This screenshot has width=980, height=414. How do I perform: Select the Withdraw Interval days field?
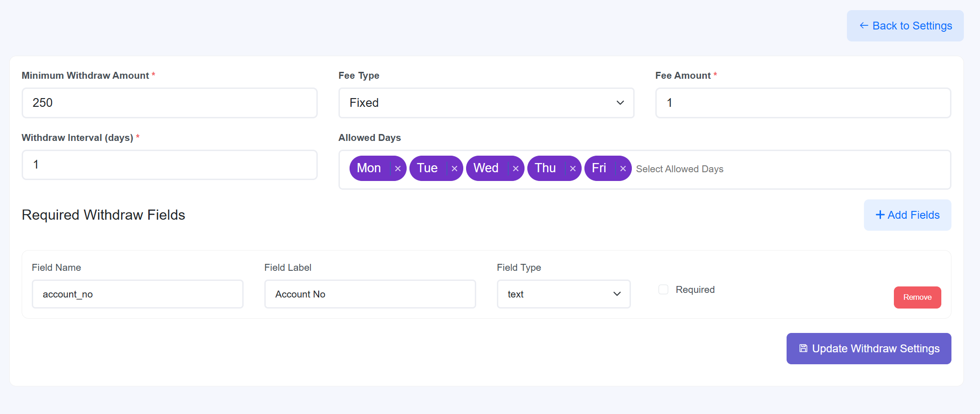click(x=169, y=165)
